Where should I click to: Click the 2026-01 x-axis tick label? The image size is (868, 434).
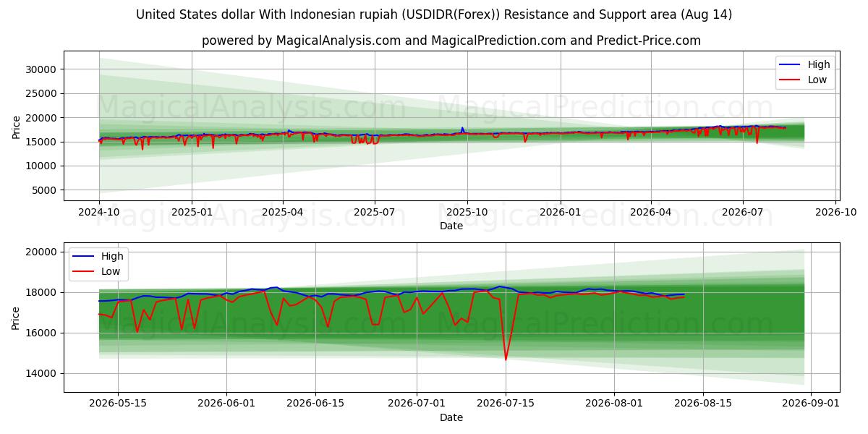(x=561, y=213)
